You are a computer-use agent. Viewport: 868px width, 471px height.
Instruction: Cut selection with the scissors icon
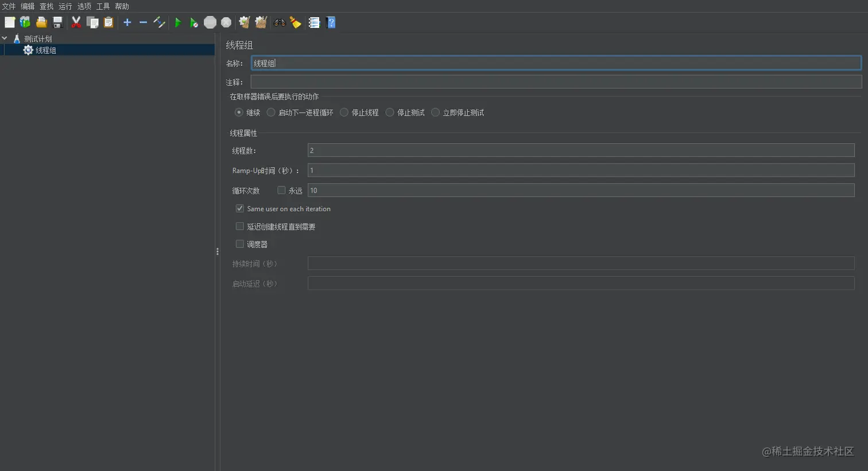point(76,22)
